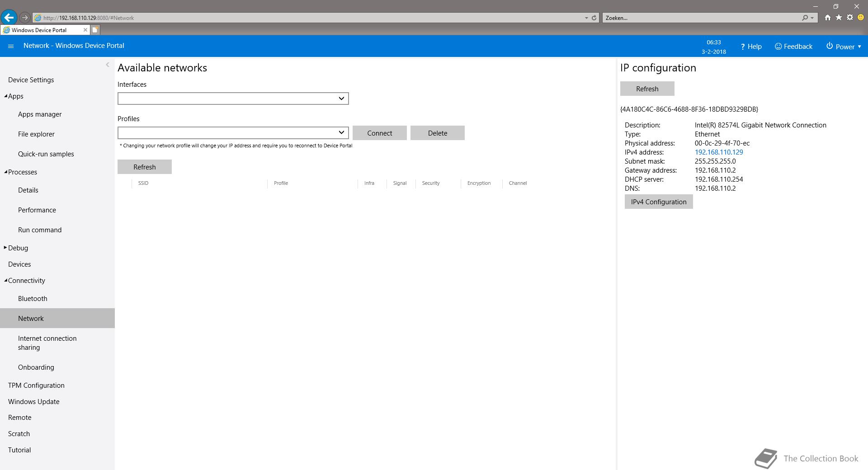Sort by Security column header

(x=431, y=183)
